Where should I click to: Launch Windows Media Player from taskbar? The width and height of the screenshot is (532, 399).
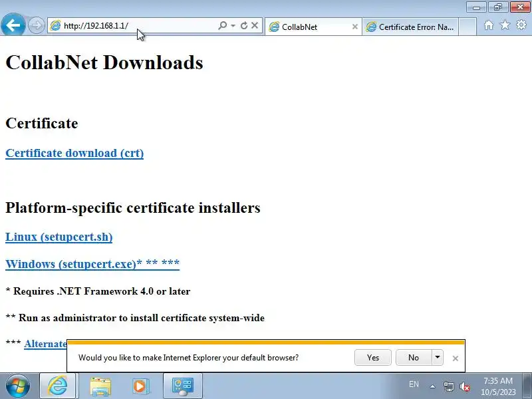[x=140, y=386]
